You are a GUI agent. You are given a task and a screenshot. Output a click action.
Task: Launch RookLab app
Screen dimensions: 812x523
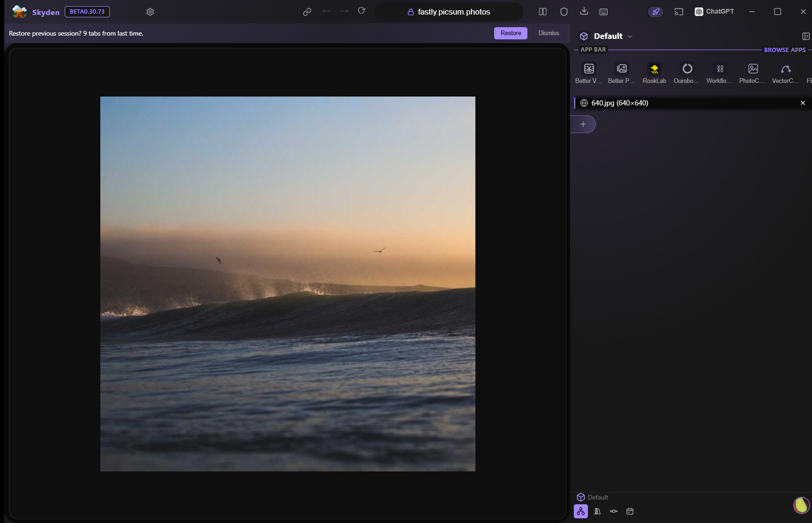[x=654, y=73]
